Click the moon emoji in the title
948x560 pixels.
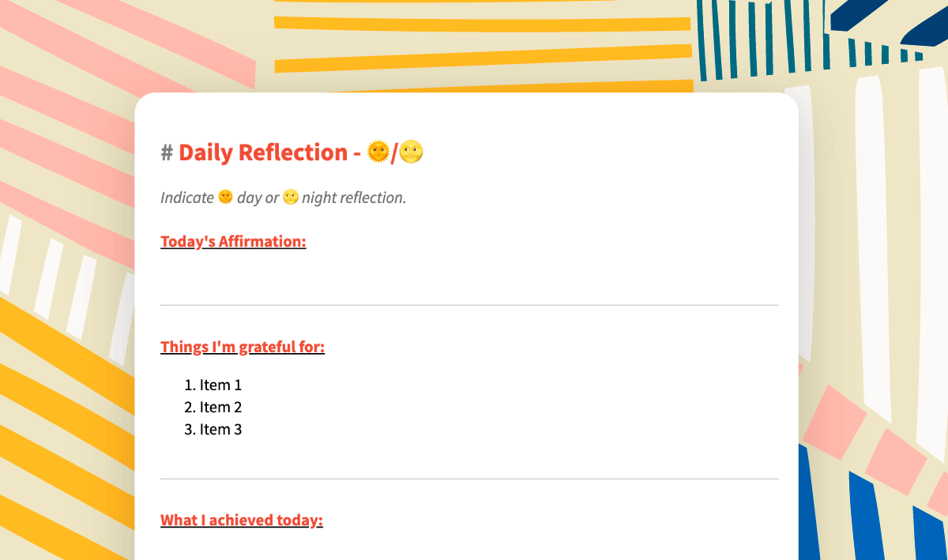411,152
